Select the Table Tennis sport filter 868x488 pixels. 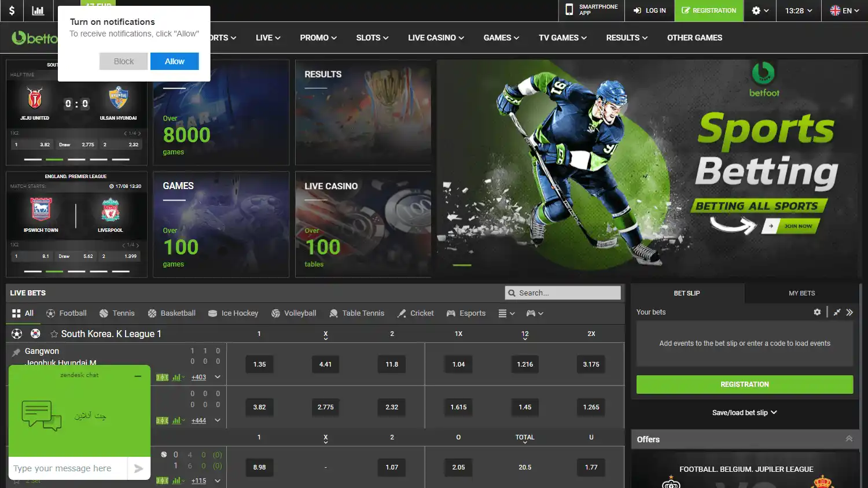point(356,313)
